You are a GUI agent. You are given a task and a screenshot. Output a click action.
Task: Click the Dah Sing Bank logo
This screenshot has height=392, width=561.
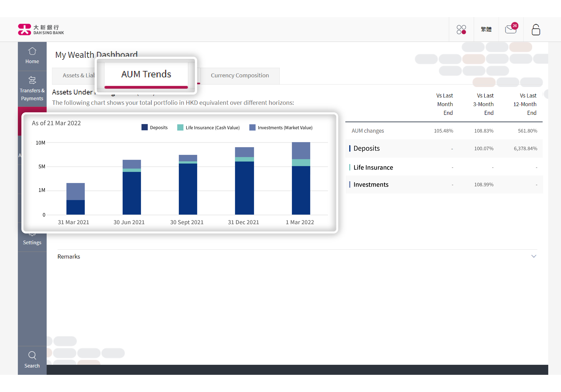tap(41, 30)
